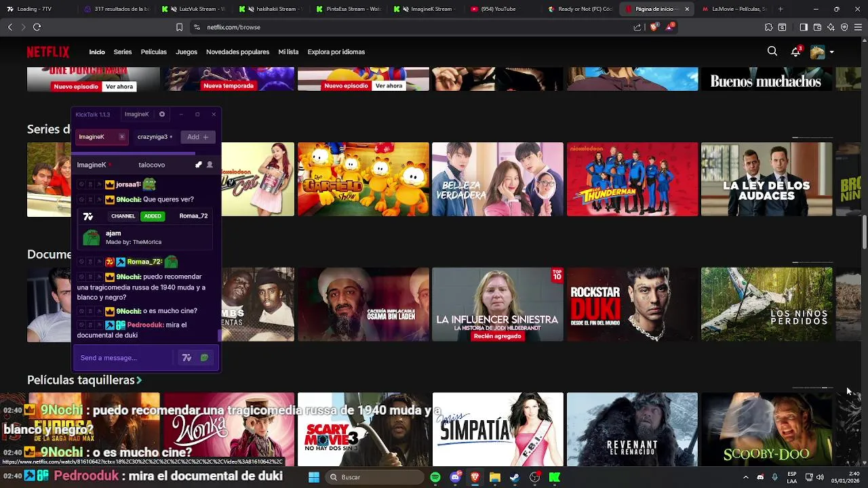Go back in browser history

[9, 27]
